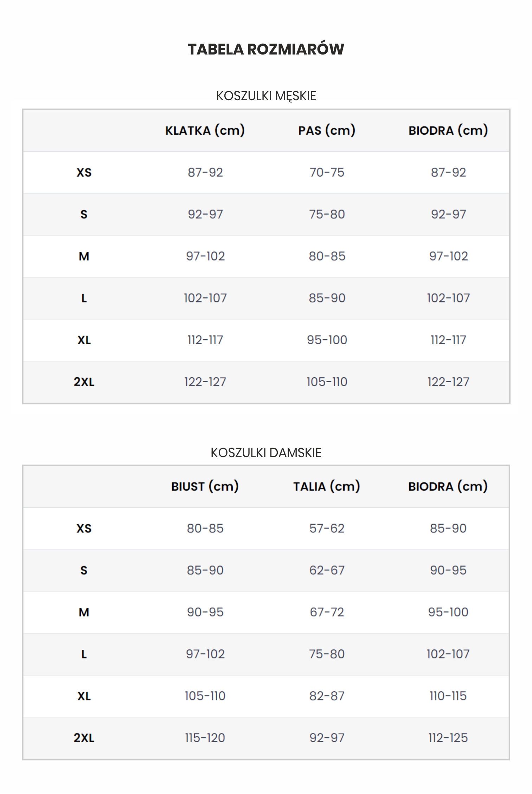Image resolution: width=532 pixels, height=794 pixels.
Task: Select the men's XS row label
Action: click(x=84, y=173)
